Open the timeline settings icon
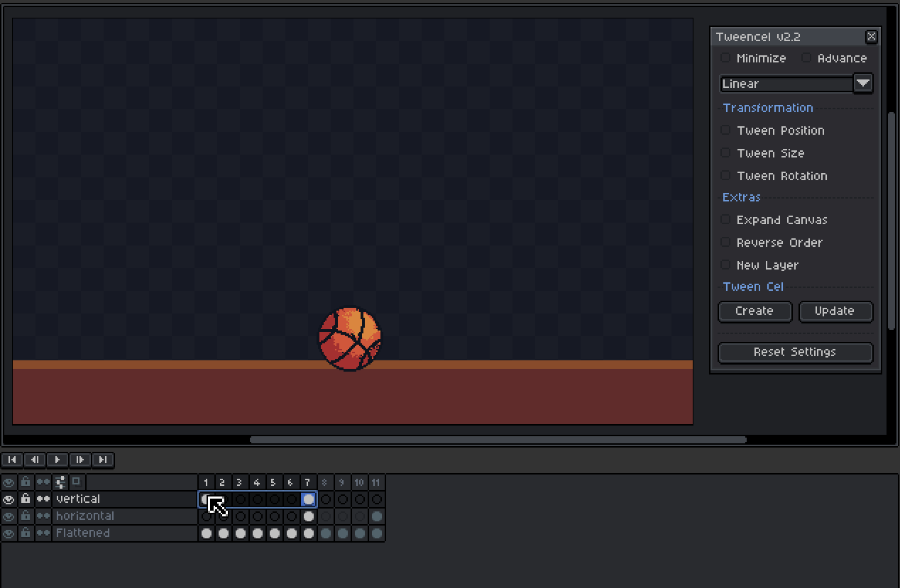The width and height of the screenshot is (900, 588). 60,482
